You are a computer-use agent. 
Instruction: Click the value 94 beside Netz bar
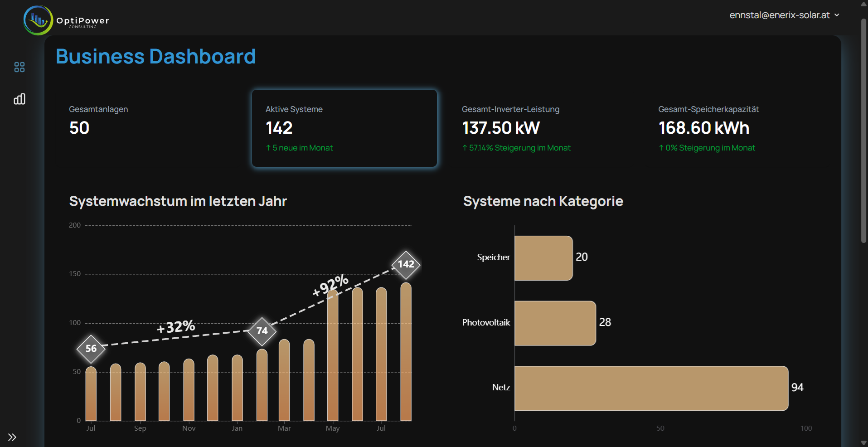tap(797, 388)
